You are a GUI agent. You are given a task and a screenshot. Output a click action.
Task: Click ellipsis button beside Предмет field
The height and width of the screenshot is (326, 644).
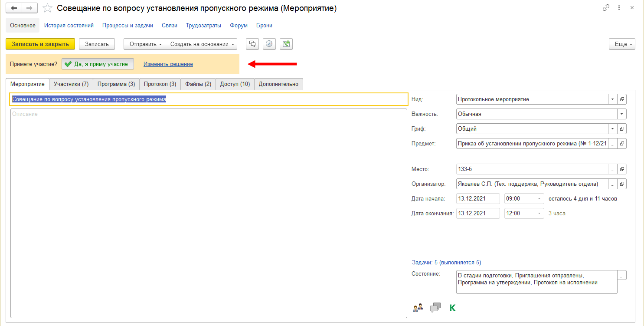(x=613, y=144)
